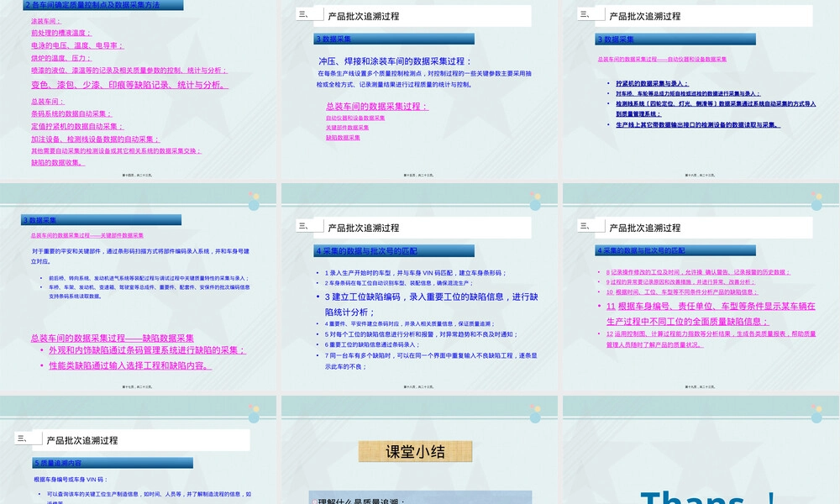Click the 其他需要自动采集的检测设备 line
This screenshot has width=840, height=504.
click(x=116, y=151)
